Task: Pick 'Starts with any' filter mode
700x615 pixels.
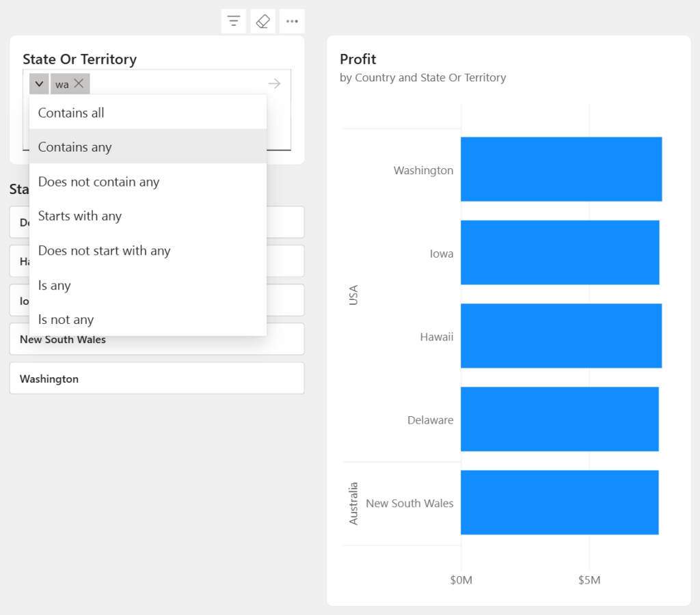Action: click(79, 216)
